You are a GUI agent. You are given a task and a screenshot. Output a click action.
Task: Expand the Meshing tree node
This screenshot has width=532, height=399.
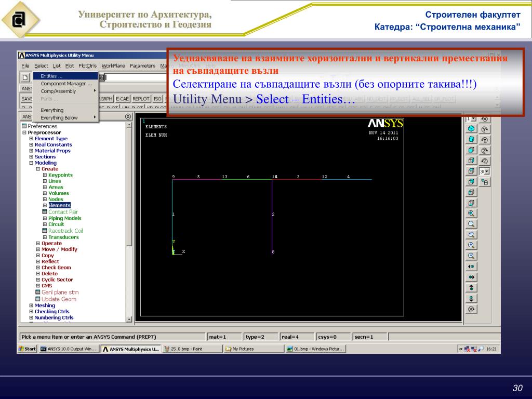31,305
